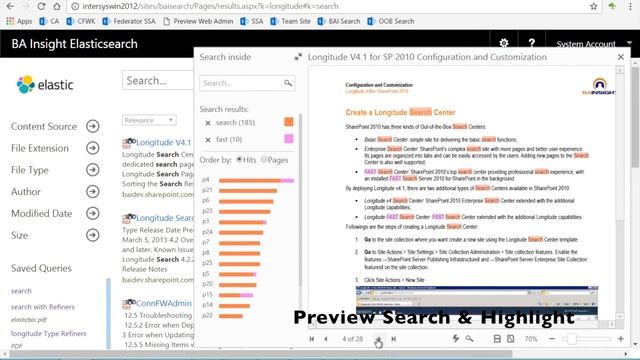Jump to page p4 hit bar
Screen dimensions: 640x360
(256, 180)
